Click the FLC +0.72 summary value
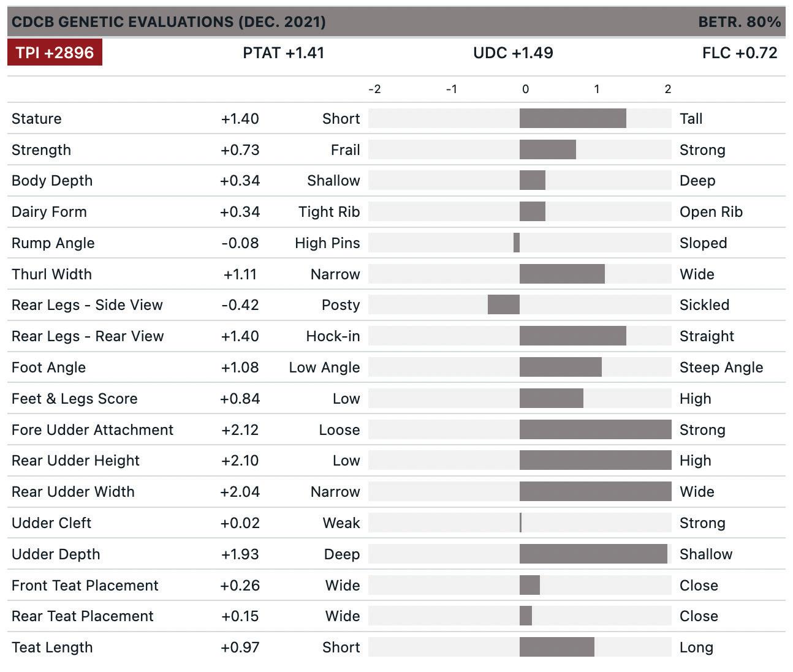793x672 pixels. 739,53
